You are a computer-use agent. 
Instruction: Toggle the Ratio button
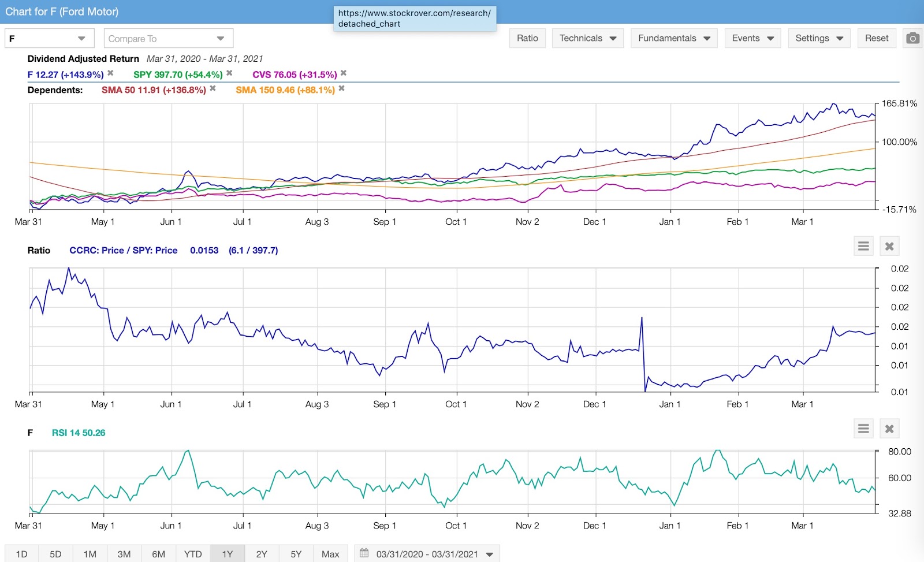point(527,38)
